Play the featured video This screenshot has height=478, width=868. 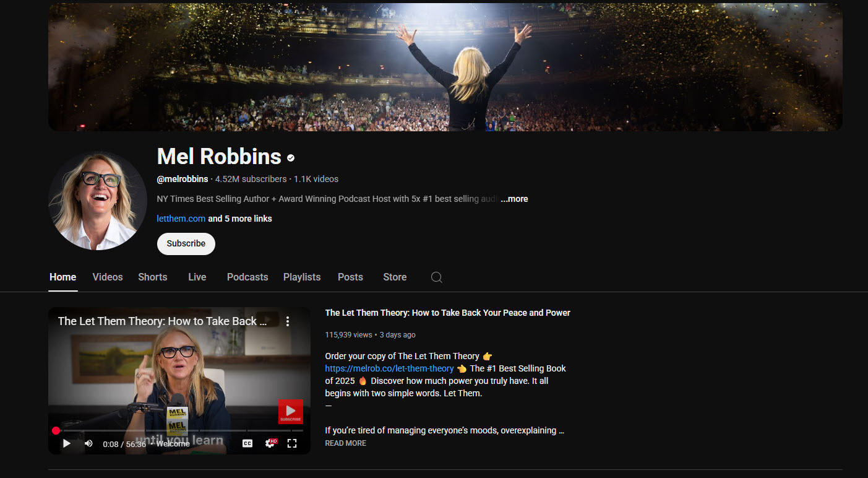click(67, 443)
